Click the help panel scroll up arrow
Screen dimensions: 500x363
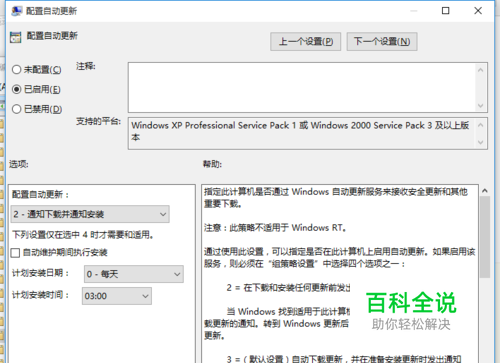click(485, 191)
